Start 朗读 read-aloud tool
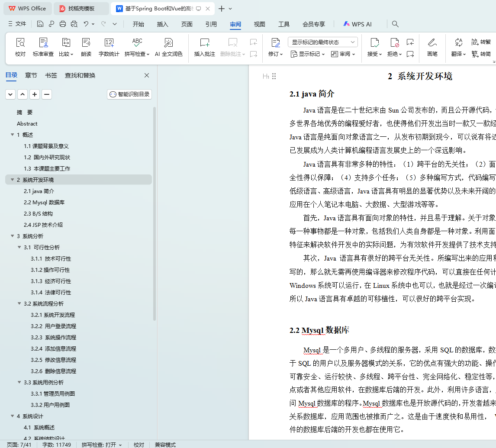Screen dimensions: 496x448 tap(86, 47)
